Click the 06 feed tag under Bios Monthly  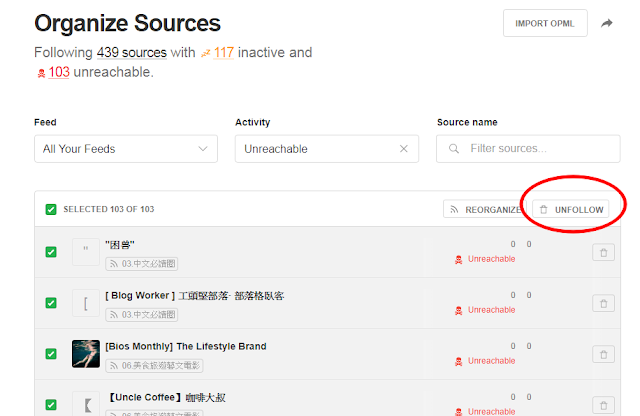(154, 366)
